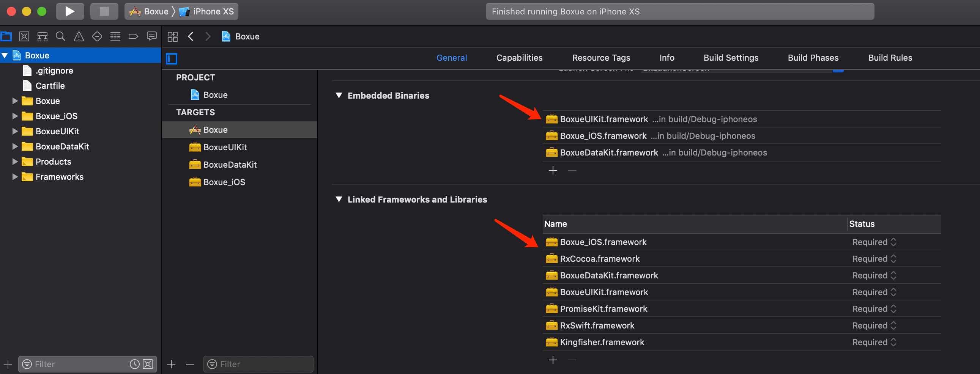The image size is (980, 374).
Task: Switch to Resource Tags tab
Action: (601, 58)
